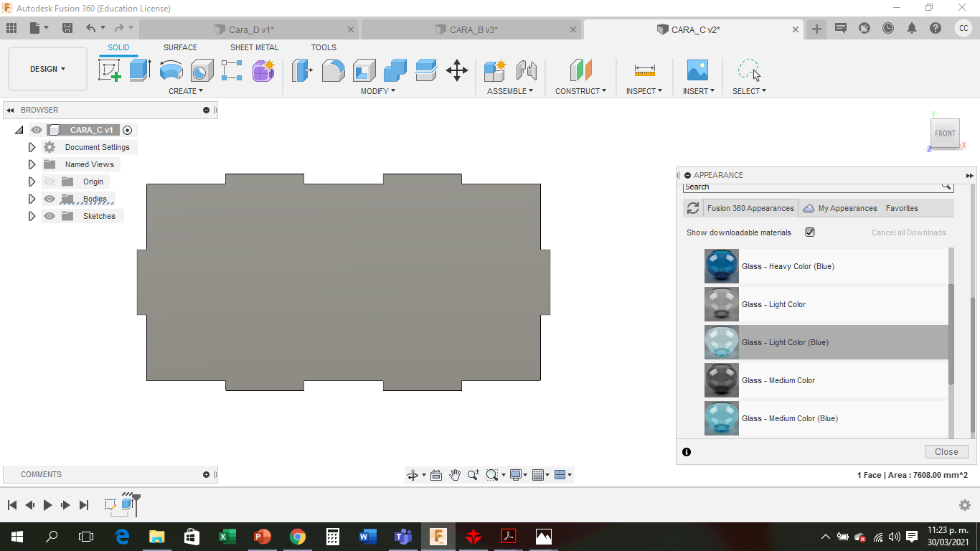Screen dimensions: 980x551
Task: Select the Revolve tool
Action: (171, 70)
